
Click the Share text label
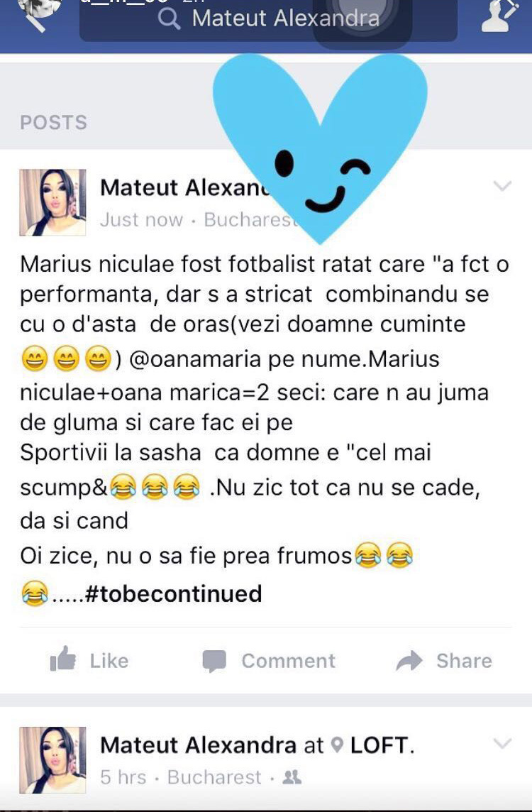[464, 661]
